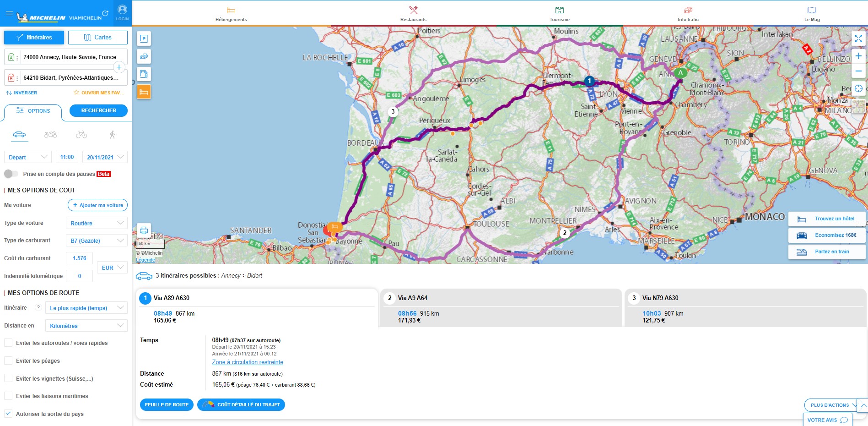
Task: Uncheck Autoriser la sortie du pays
Action: coord(8,414)
